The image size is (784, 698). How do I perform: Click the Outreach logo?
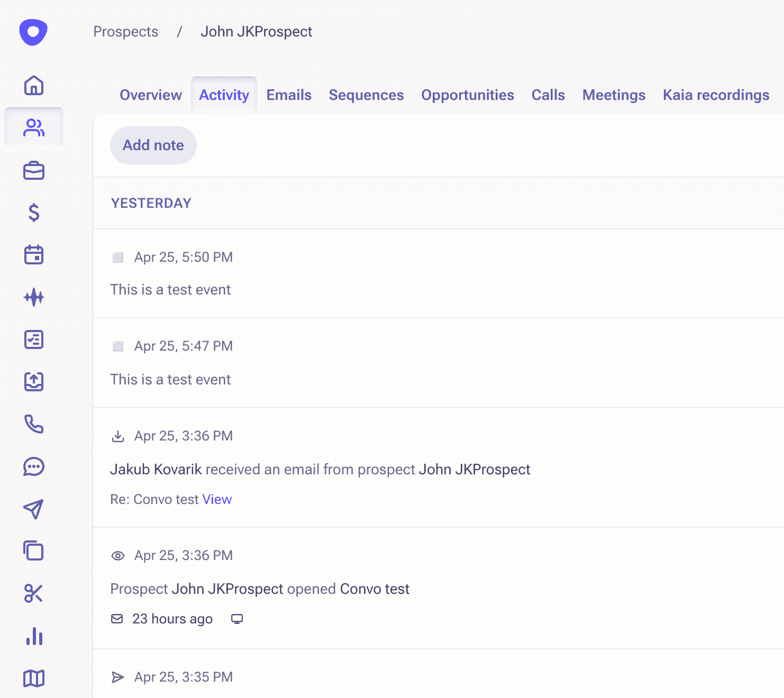pyautogui.click(x=33, y=32)
